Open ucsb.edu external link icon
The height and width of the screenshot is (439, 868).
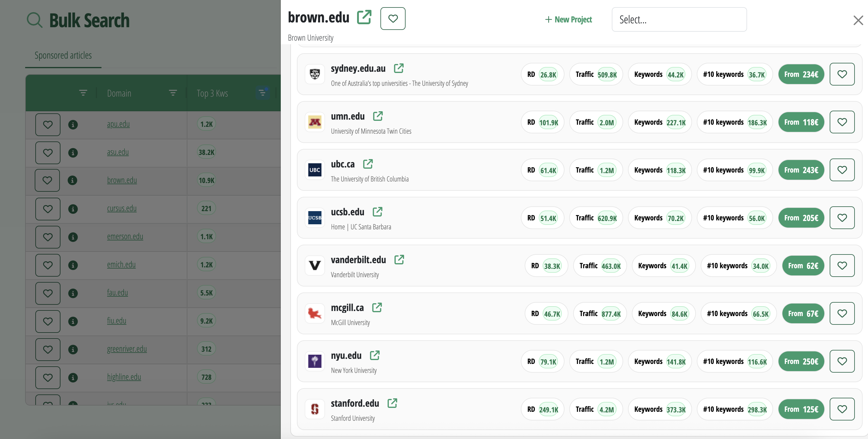coord(378,212)
